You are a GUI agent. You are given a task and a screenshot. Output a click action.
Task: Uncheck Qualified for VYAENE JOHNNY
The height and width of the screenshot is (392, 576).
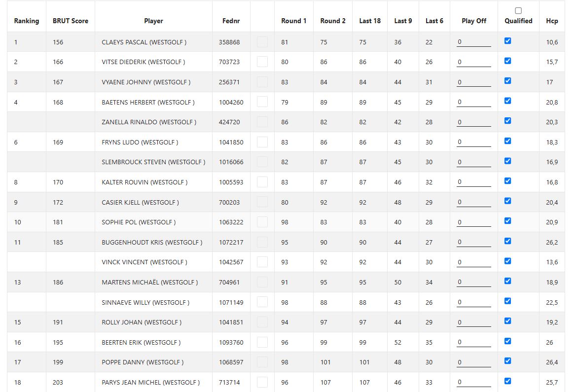pos(507,81)
